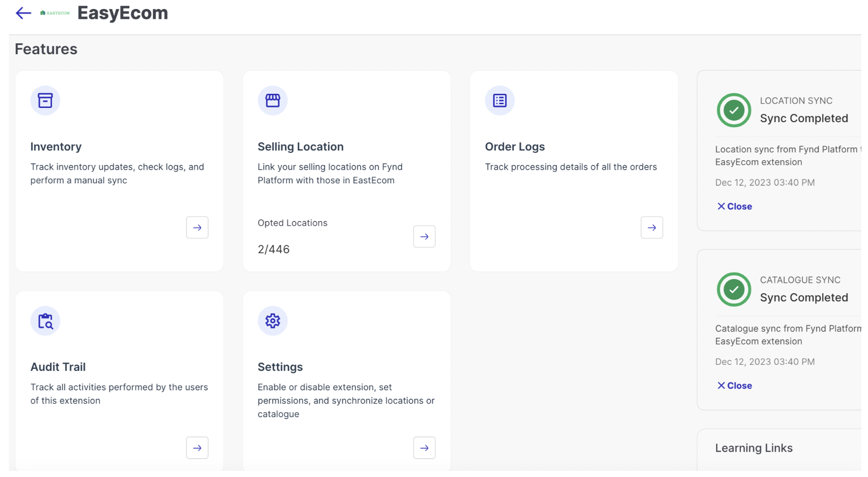Screen dimensions: 868x477
Task: Click the Selling Location storefront icon
Action: coord(273,100)
